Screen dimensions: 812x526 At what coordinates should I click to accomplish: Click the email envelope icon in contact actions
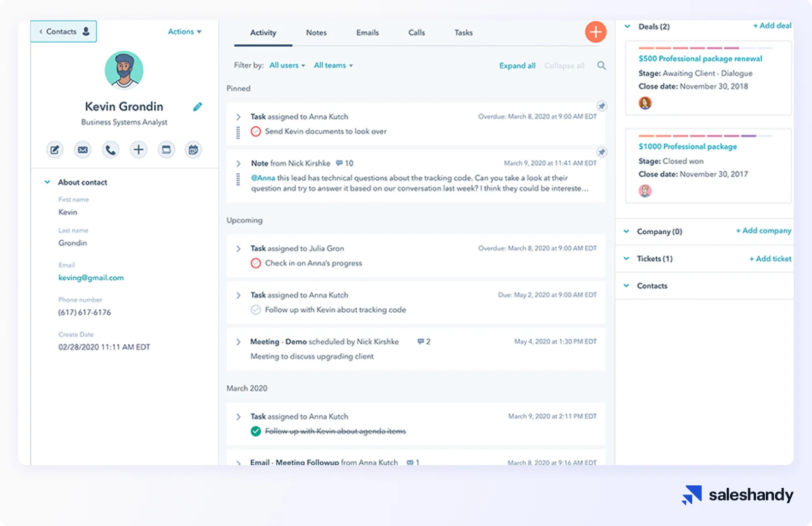tap(83, 150)
